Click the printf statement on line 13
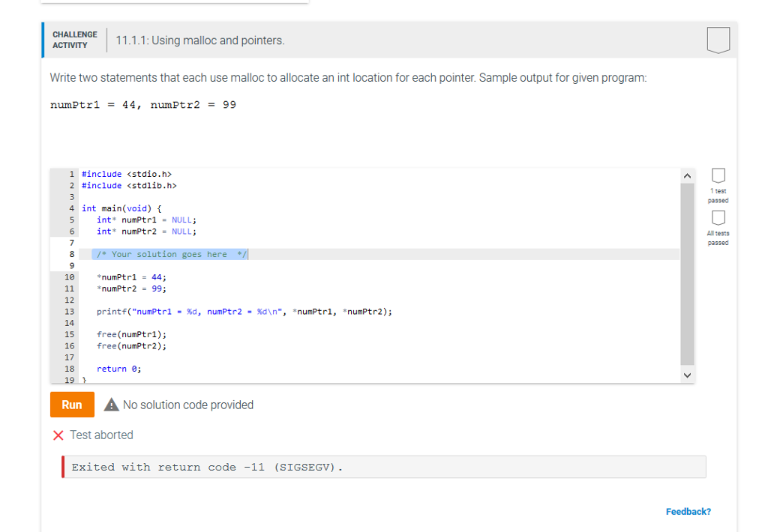 tap(244, 312)
